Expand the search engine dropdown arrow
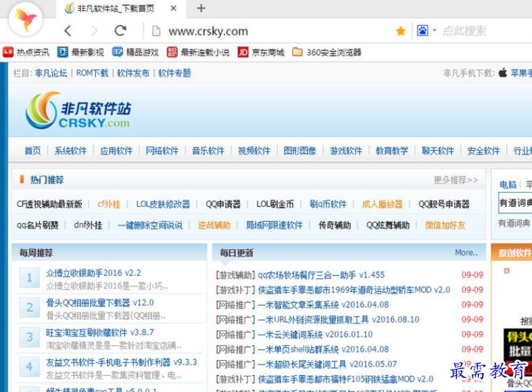532x392 pixels. [x=435, y=31]
